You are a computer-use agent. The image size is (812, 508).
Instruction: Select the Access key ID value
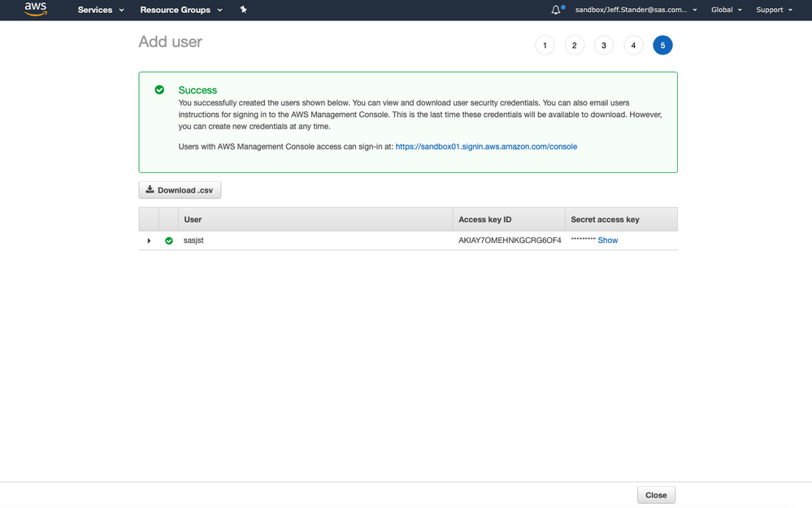pos(510,241)
